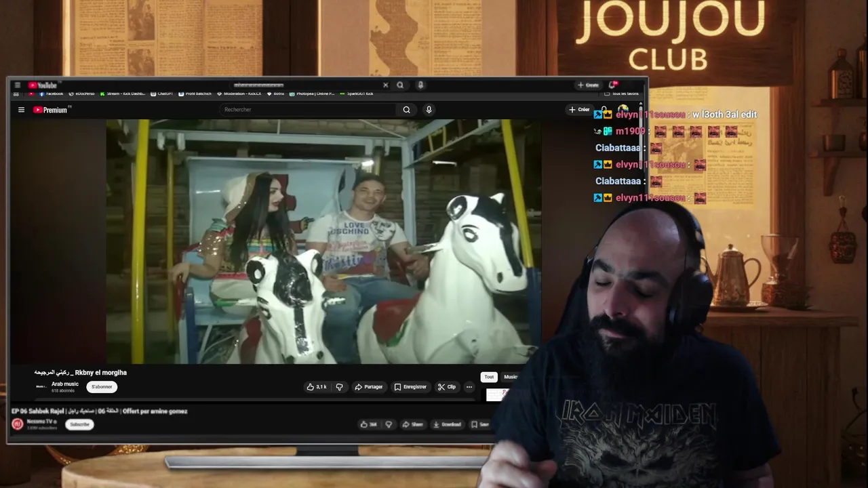Click the top bar search magnifier icon
This screenshot has width=868, height=488.
click(400, 85)
